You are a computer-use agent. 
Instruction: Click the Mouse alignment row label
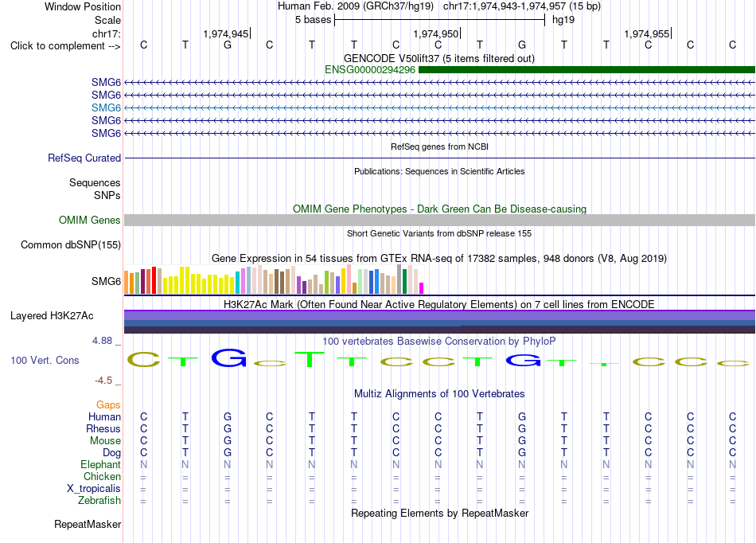click(x=105, y=441)
